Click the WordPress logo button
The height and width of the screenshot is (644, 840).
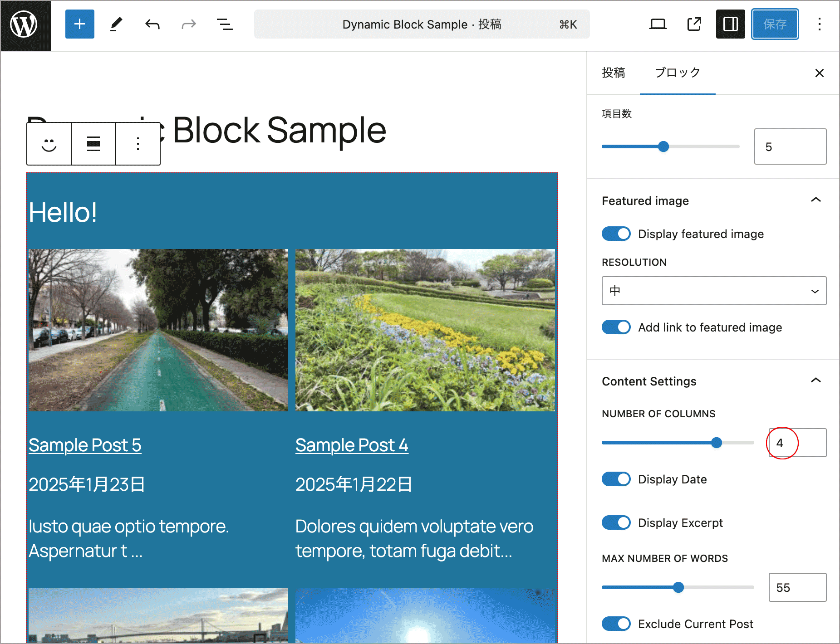coord(25,25)
